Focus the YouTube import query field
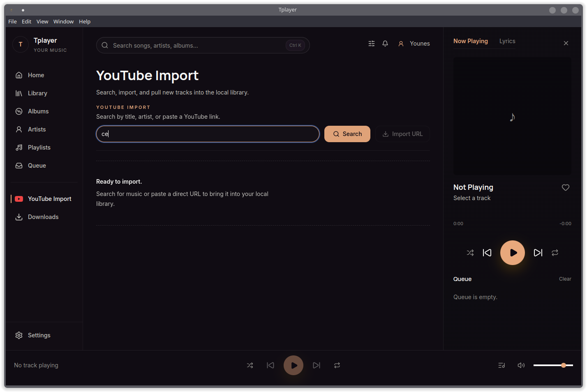The width and height of the screenshot is (587, 392). point(208,134)
